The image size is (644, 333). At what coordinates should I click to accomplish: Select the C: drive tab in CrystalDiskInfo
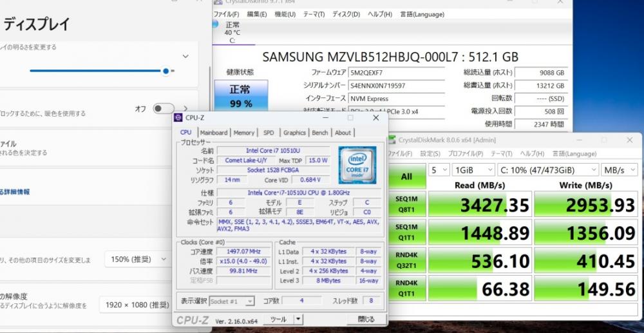tap(232, 32)
